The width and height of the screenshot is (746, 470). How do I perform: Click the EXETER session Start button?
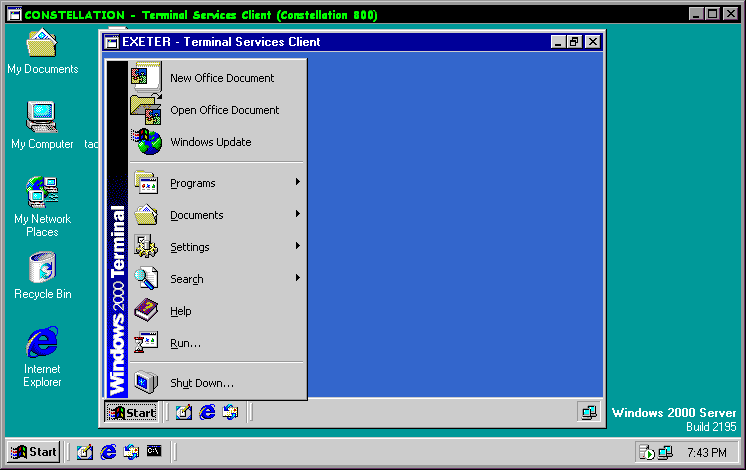[132, 412]
